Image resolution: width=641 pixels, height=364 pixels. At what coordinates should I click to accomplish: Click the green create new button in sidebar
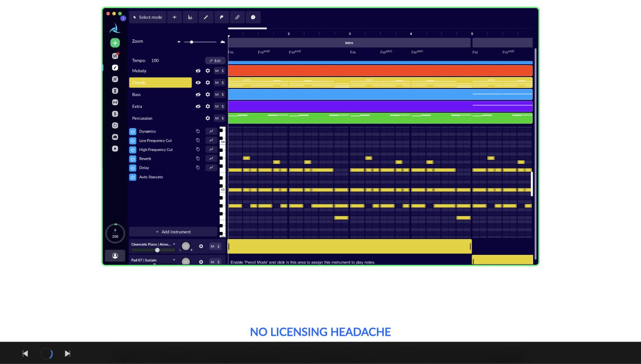(115, 43)
